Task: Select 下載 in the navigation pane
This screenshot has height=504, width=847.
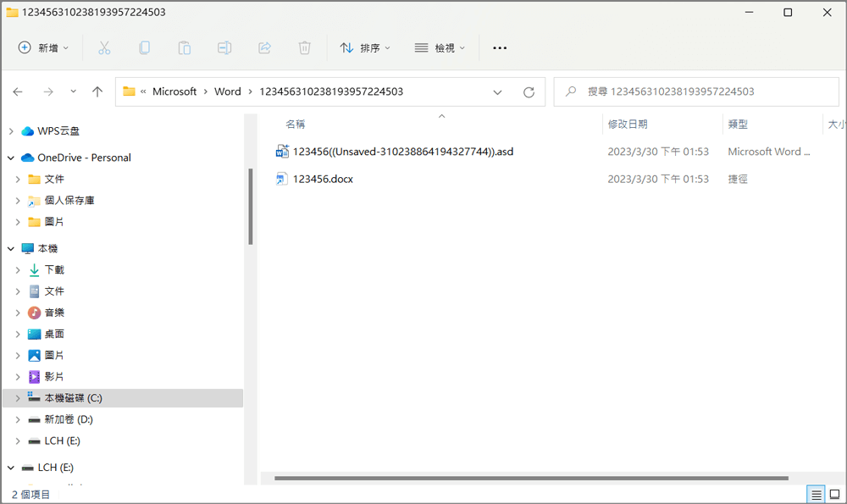Action: 54,269
